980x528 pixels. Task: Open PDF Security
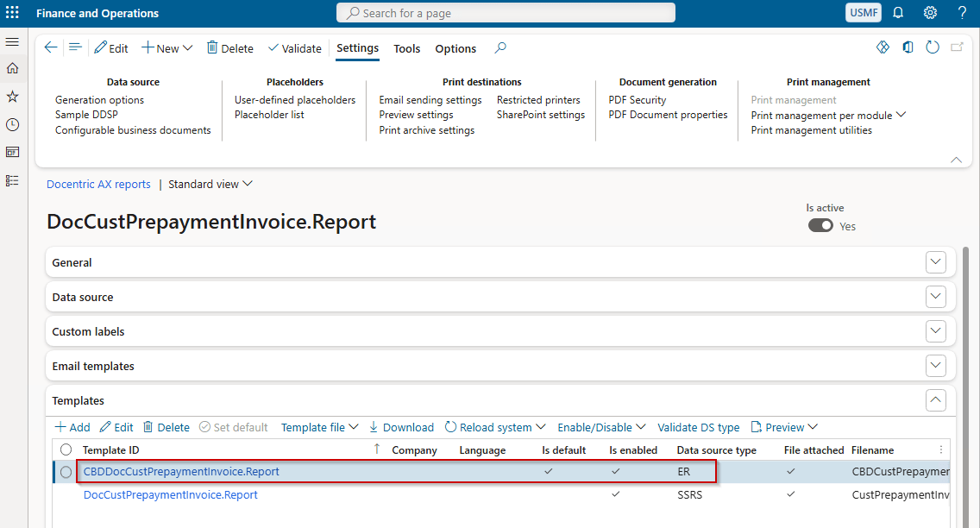pos(638,100)
